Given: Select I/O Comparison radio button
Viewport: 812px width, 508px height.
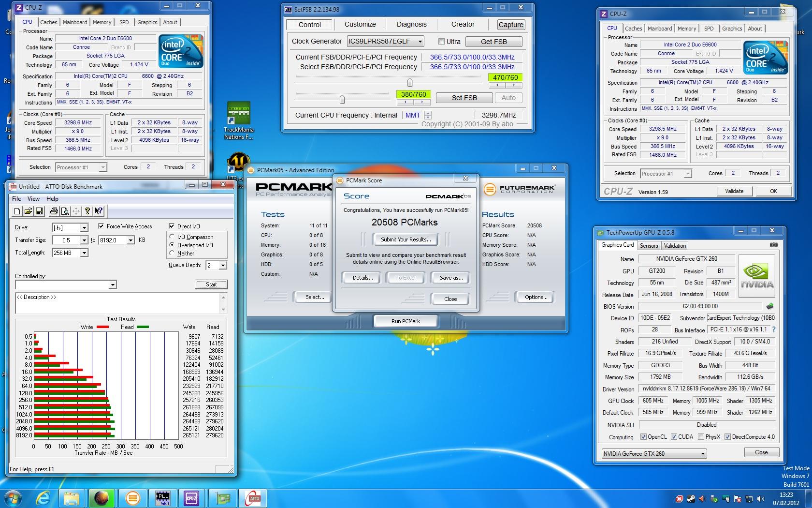Looking at the screenshot, I should 172,237.
